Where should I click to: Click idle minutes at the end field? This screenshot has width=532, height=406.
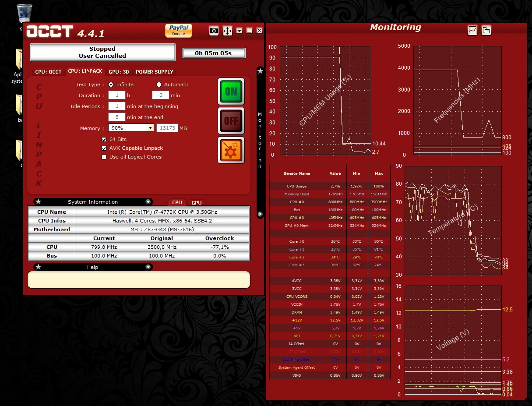click(x=117, y=117)
